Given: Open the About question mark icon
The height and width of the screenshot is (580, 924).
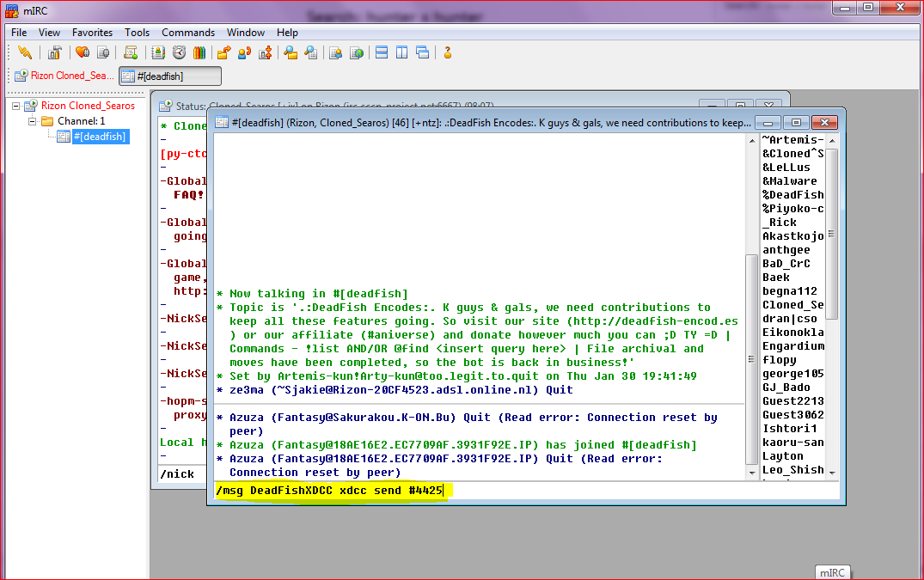Looking at the screenshot, I should [448, 52].
